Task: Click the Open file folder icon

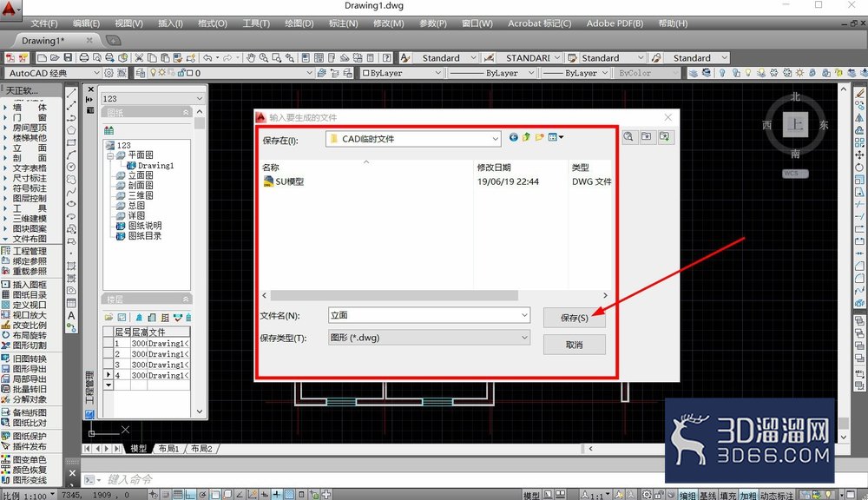Action: click(54, 57)
